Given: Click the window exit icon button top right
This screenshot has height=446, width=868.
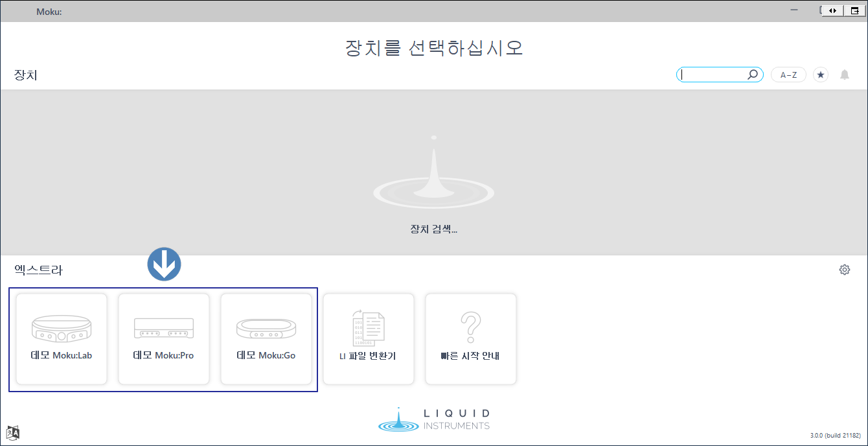Looking at the screenshot, I should (854, 10).
